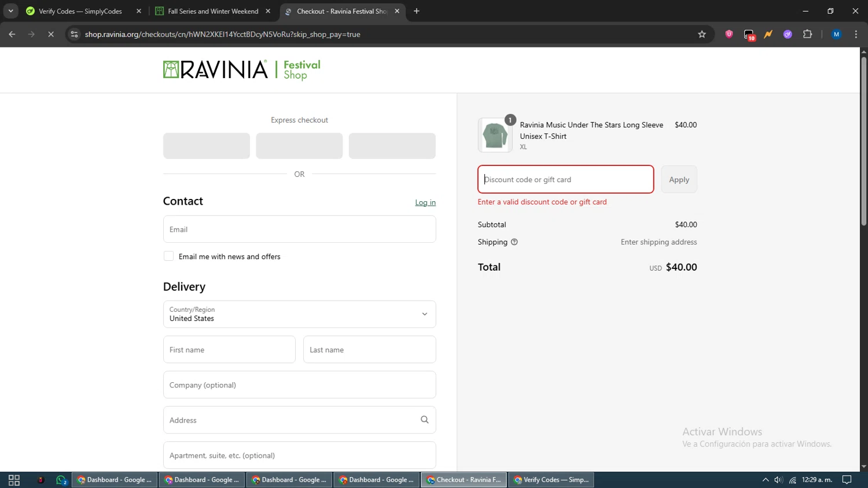This screenshot has width=868, height=488.
Task: Close the Checkout - Ravinia tab
Action: 397,11
